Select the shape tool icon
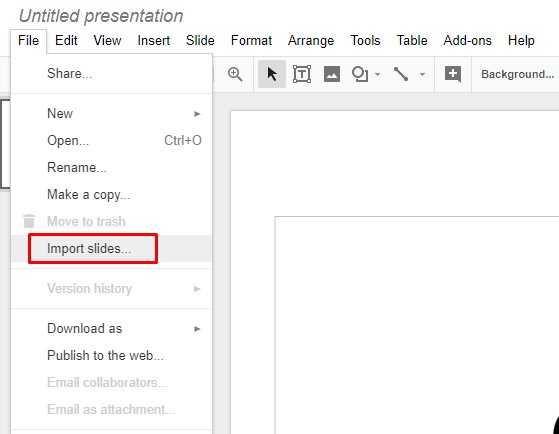 click(360, 74)
